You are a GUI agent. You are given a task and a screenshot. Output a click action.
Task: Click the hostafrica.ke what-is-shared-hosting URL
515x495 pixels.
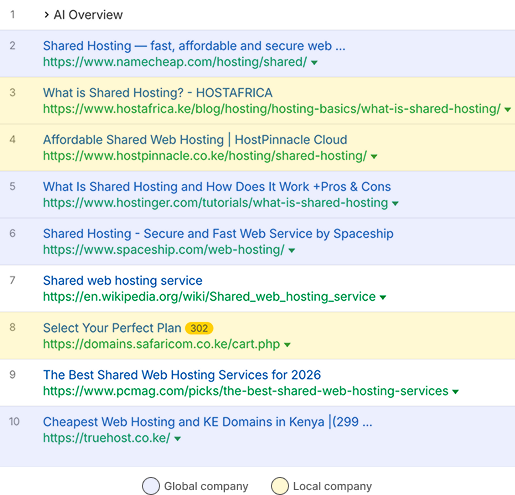coord(272,109)
